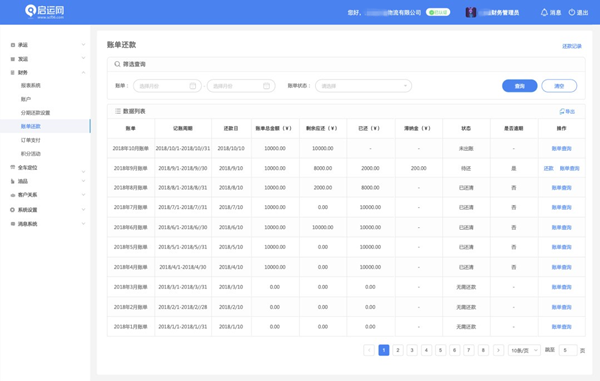Image resolution: width=600 pixels, height=381 pixels.
Task: Click the 油品 sidebar icon
Action: [13, 181]
